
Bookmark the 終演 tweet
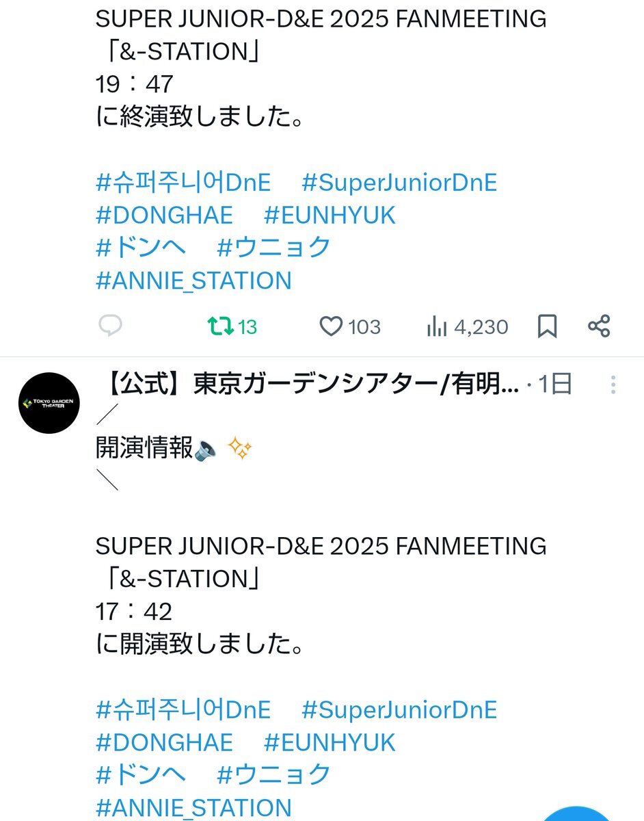[x=547, y=326]
